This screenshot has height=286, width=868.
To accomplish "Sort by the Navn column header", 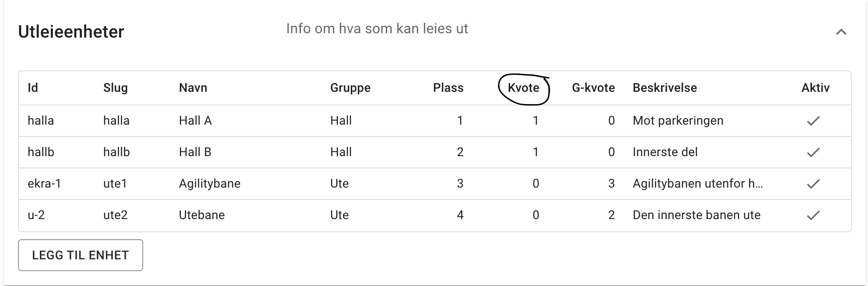I will click(x=193, y=88).
